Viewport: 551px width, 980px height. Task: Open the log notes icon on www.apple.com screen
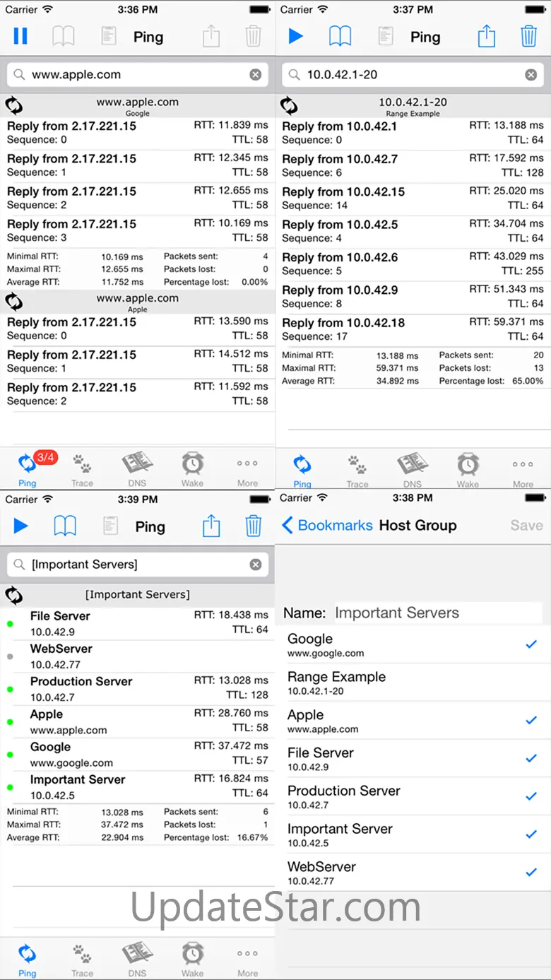coord(108,36)
